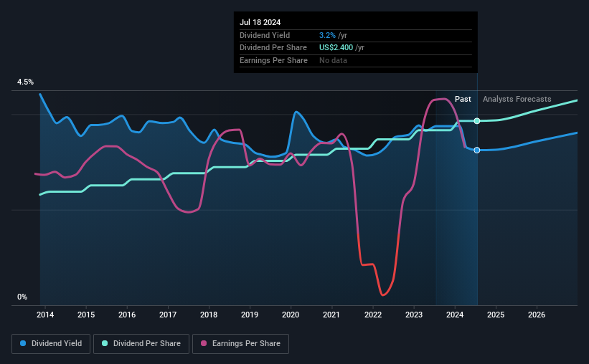Click the 2017 x-axis label
Screen dimensions: 589x364
pyautogui.click(x=168, y=315)
